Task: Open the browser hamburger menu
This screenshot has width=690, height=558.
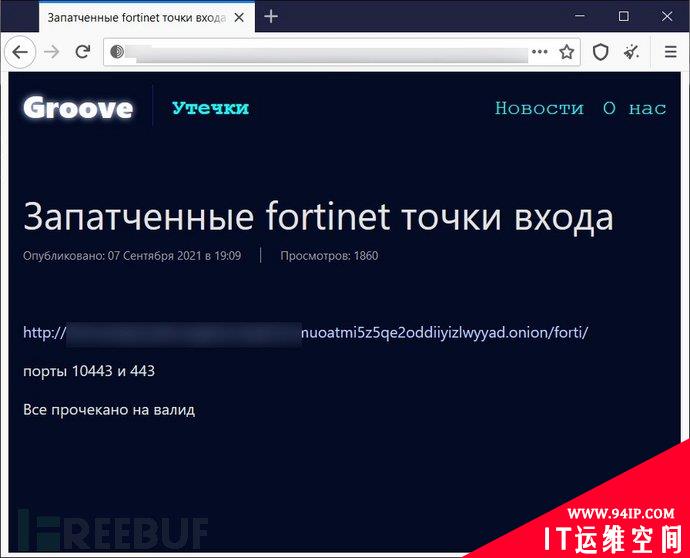Action: point(671,52)
